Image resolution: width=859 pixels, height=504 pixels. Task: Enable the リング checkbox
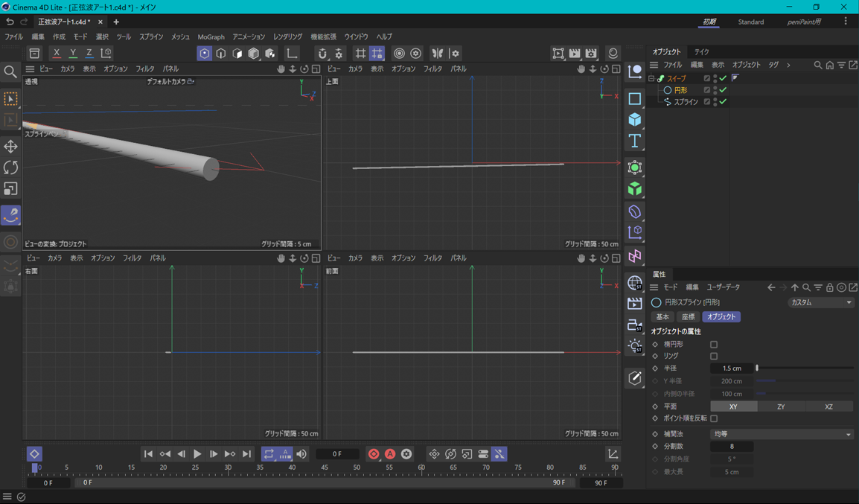coord(714,357)
